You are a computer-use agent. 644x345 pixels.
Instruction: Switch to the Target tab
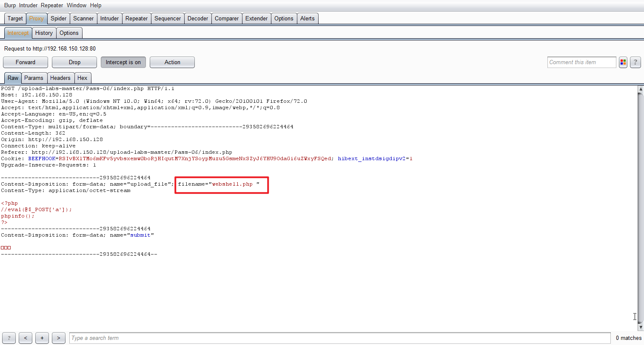pos(15,18)
